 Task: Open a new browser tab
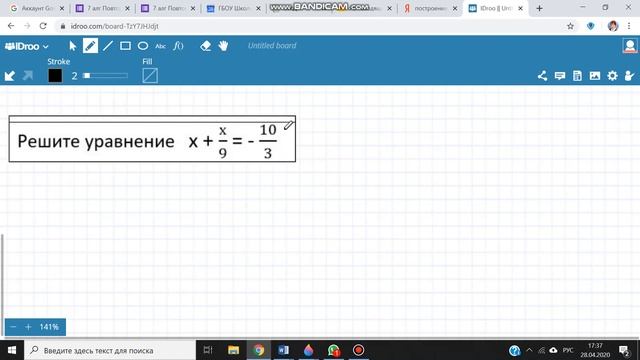tap(539, 8)
